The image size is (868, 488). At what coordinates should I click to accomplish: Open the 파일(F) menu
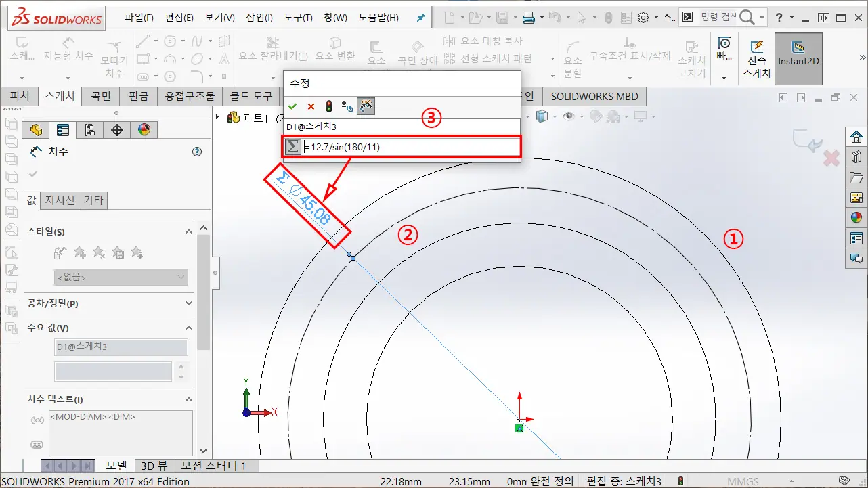pyautogui.click(x=139, y=18)
